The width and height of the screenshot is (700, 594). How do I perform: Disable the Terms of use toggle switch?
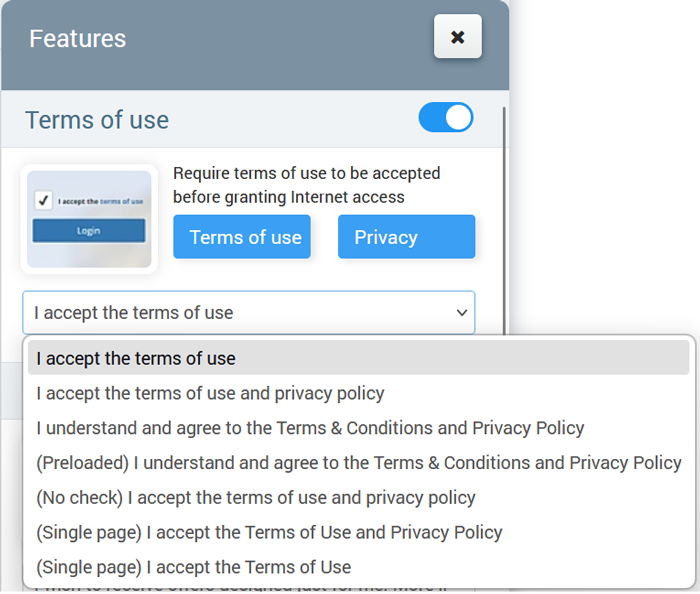(445, 118)
